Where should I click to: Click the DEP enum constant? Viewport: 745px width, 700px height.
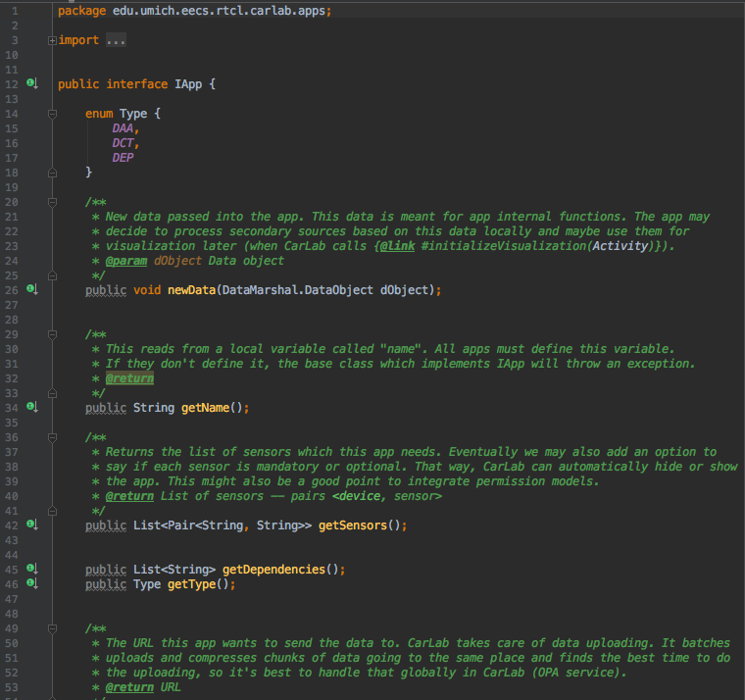pos(123,158)
